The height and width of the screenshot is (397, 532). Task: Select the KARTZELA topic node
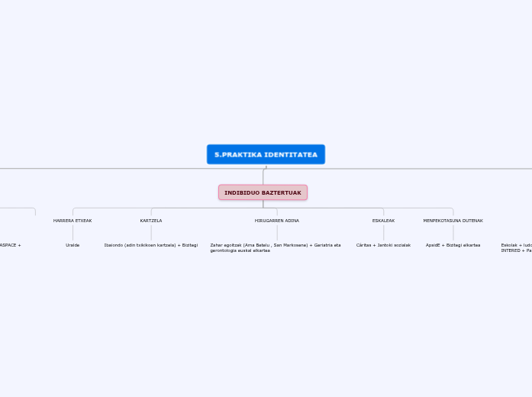click(x=151, y=221)
